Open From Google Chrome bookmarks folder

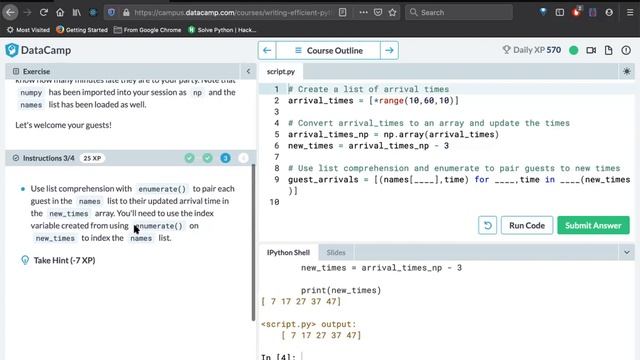(147, 30)
